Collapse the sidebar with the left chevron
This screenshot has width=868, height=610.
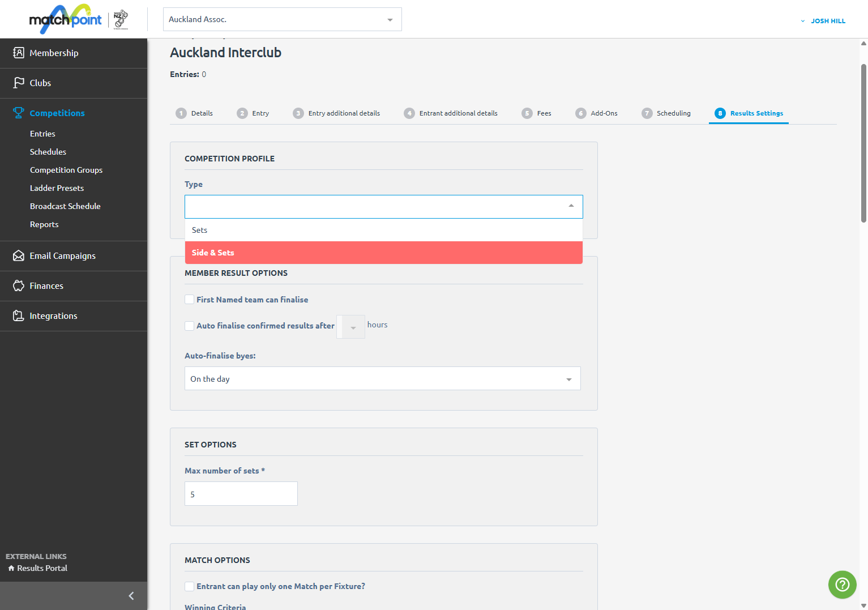click(x=131, y=596)
